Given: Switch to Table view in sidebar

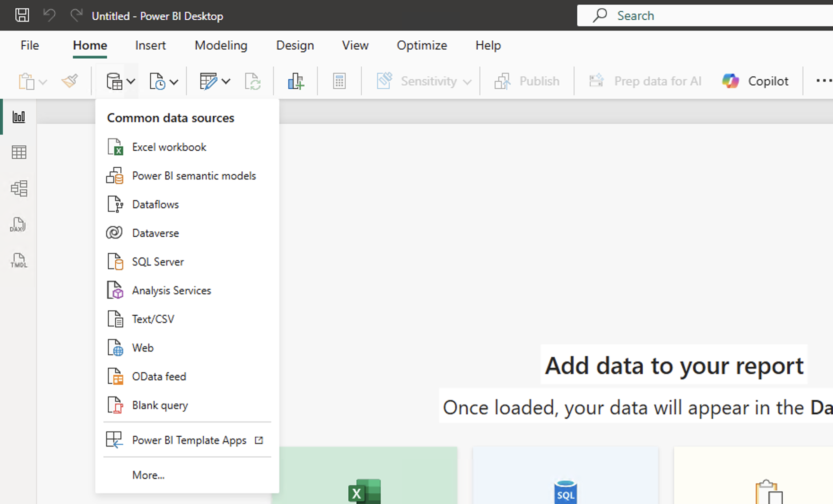Looking at the screenshot, I should pos(19,152).
